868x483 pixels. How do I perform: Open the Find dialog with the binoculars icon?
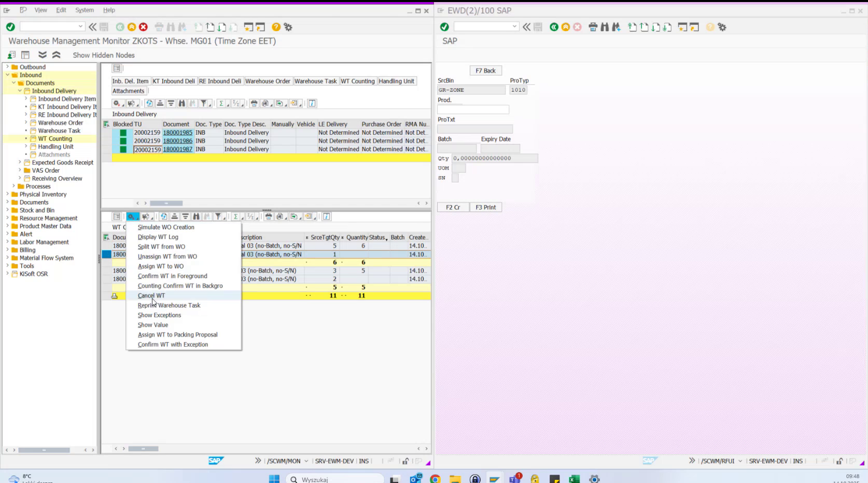181,103
